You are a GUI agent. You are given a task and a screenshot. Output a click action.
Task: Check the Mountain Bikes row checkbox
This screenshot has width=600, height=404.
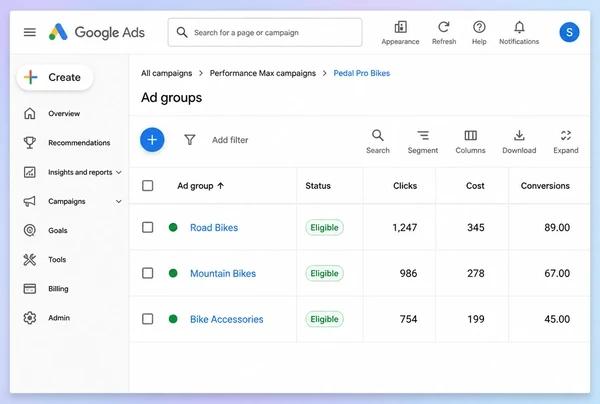pos(148,273)
